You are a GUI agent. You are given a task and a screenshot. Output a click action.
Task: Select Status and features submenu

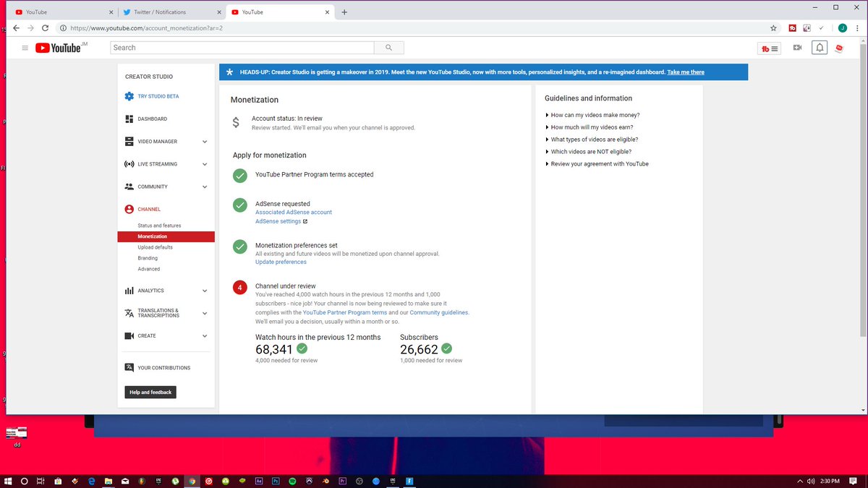tap(159, 226)
